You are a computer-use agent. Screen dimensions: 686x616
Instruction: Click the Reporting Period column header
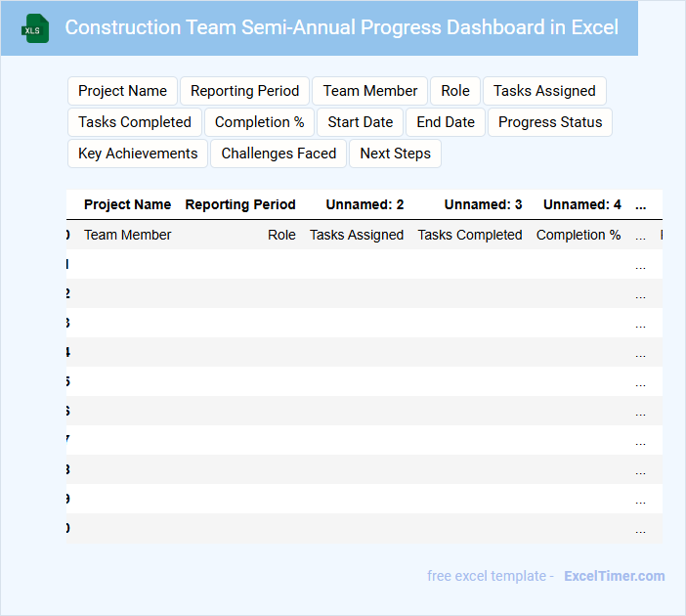click(x=240, y=204)
